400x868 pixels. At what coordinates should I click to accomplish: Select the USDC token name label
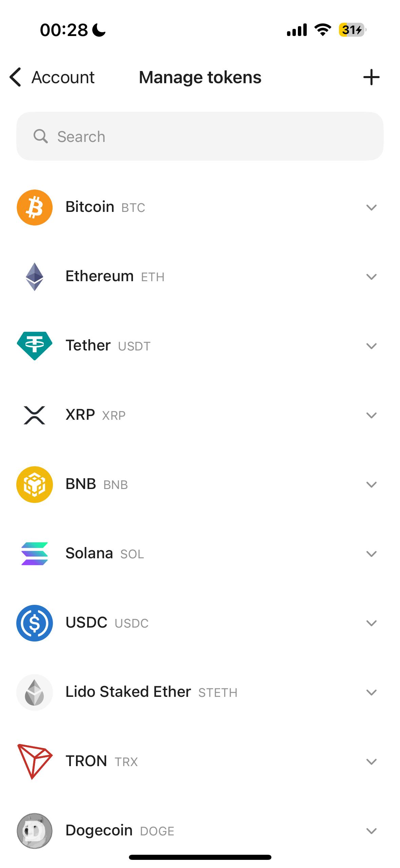(86, 622)
